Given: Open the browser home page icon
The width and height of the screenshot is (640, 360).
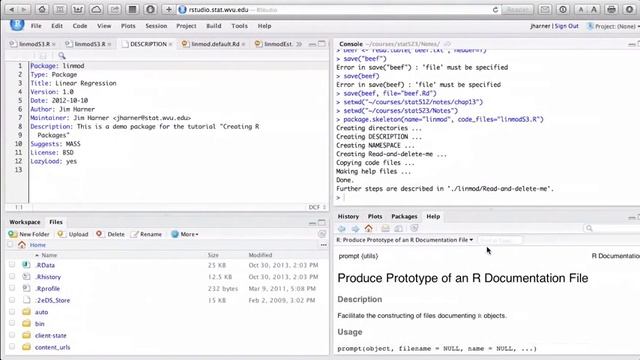Looking at the screenshot, I should (42, 9).
